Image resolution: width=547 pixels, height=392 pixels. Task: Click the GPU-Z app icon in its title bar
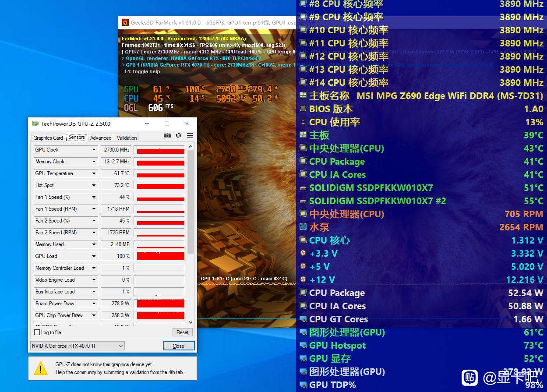35,124
